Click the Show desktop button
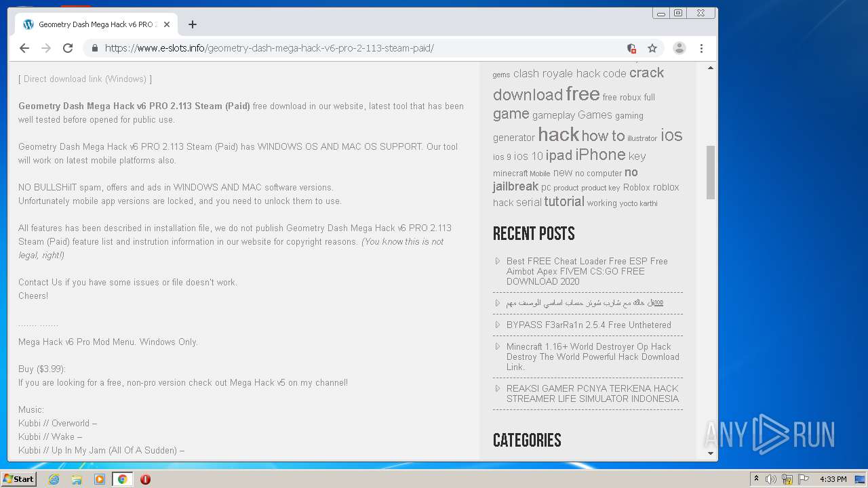Screen dimensions: 868x488 [861, 479]
